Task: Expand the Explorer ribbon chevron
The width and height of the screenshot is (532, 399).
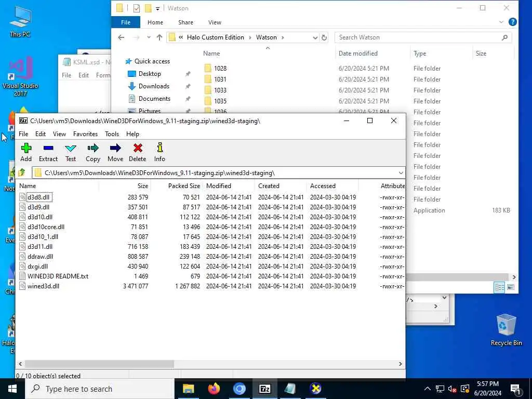Action: (x=501, y=22)
